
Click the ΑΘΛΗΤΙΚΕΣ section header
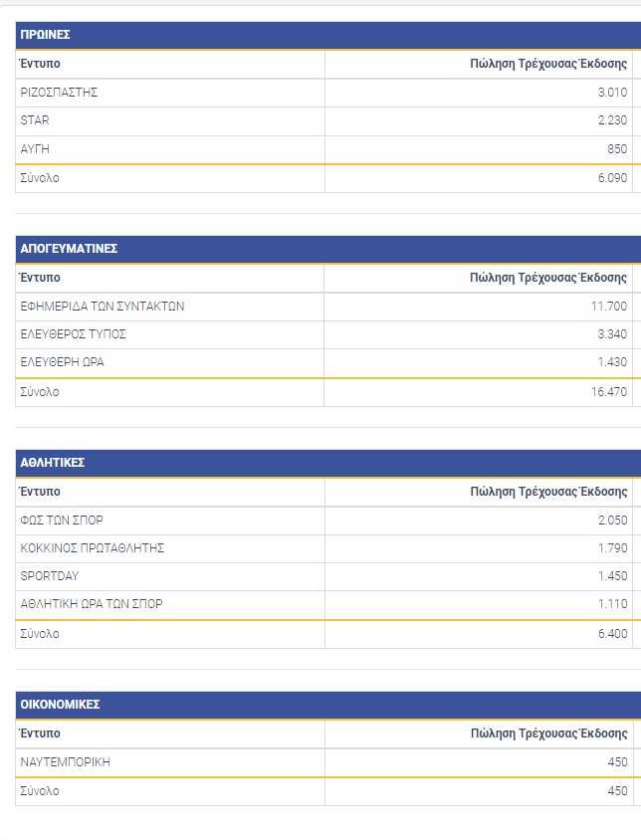click(52, 463)
